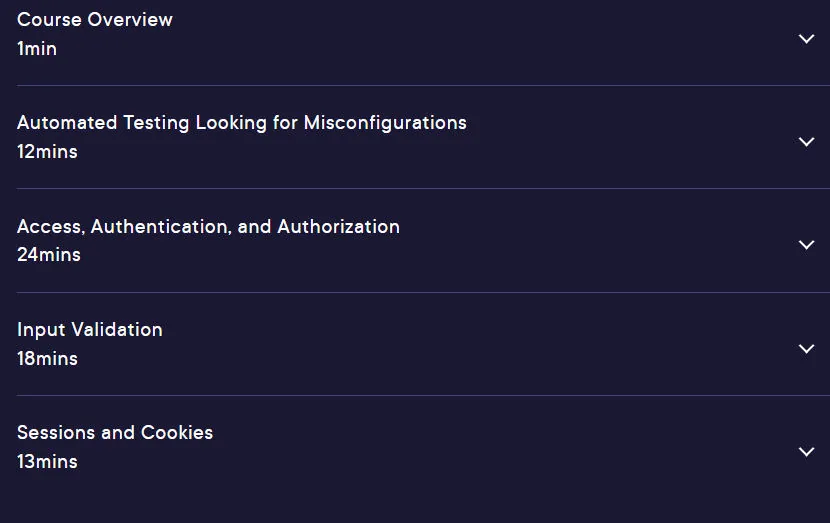This screenshot has width=830, height=523.
Task: Click the 12mins duration label
Action: (48, 152)
